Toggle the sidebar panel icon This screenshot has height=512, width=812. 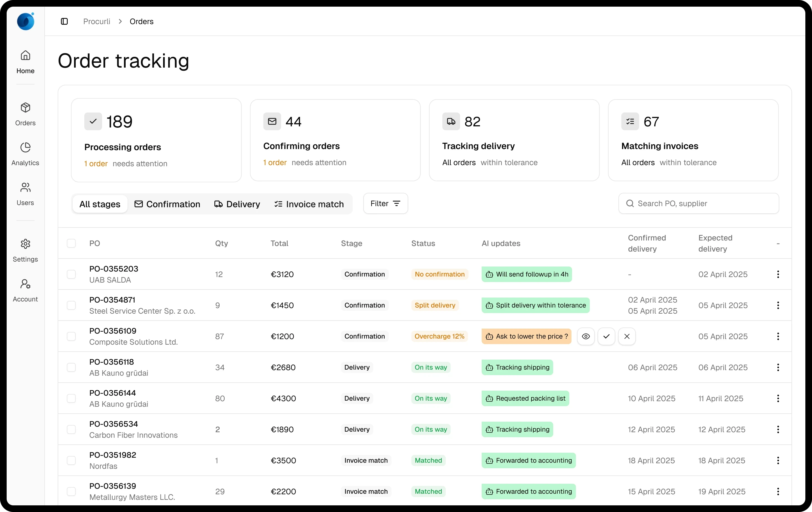coord(64,21)
